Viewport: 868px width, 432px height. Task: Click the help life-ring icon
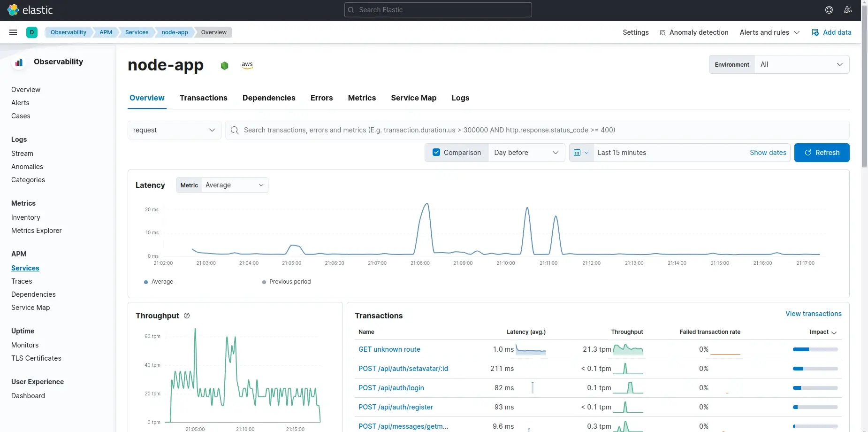tap(829, 9)
